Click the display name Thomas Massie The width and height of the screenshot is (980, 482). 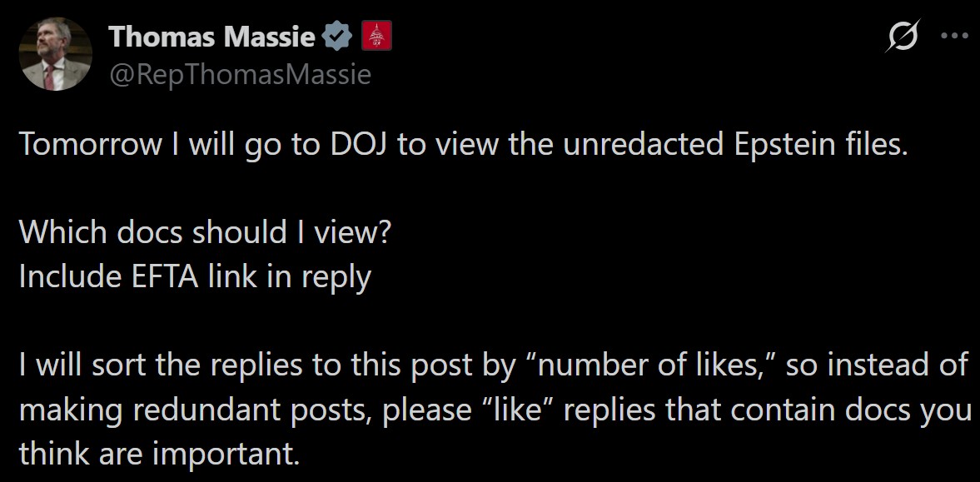coord(212,36)
